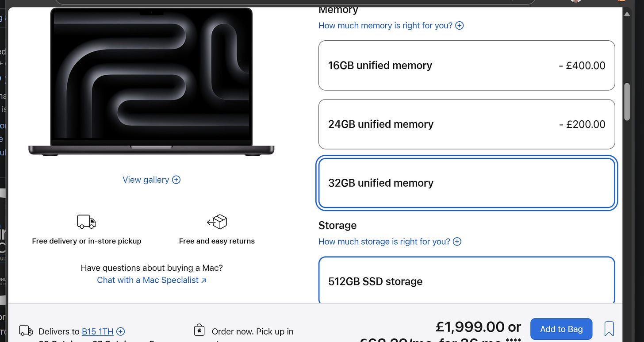Select the 16GB unified memory option
Image resolution: width=644 pixels, height=342 pixels.
[x=467, y=65]
